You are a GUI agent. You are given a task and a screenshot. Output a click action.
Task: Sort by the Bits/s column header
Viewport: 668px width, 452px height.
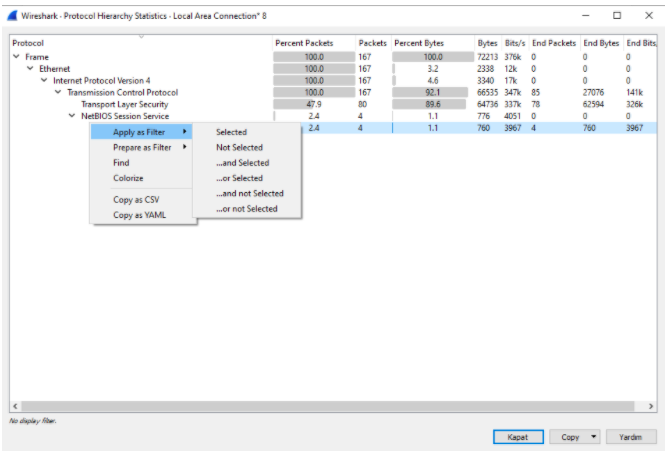tap(515, 43)
